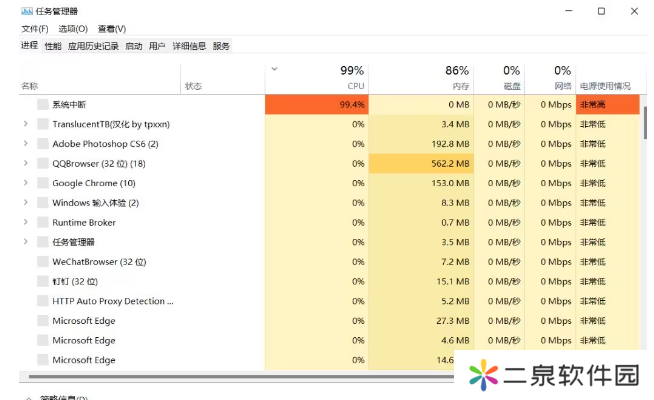Sort by the 名称 column header
Screen dimensions: 654x400
pos(100,79)
